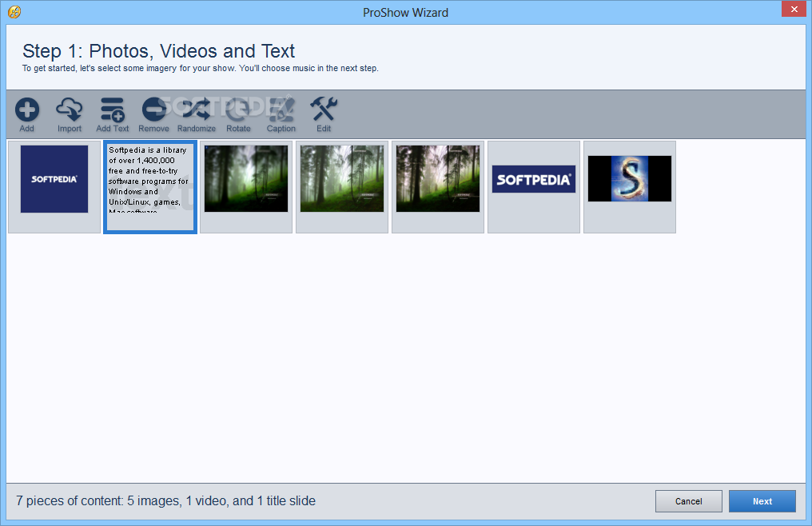Close the ProShow Wizard window
This screenshot has height=526, width=812.
(794, 10)
